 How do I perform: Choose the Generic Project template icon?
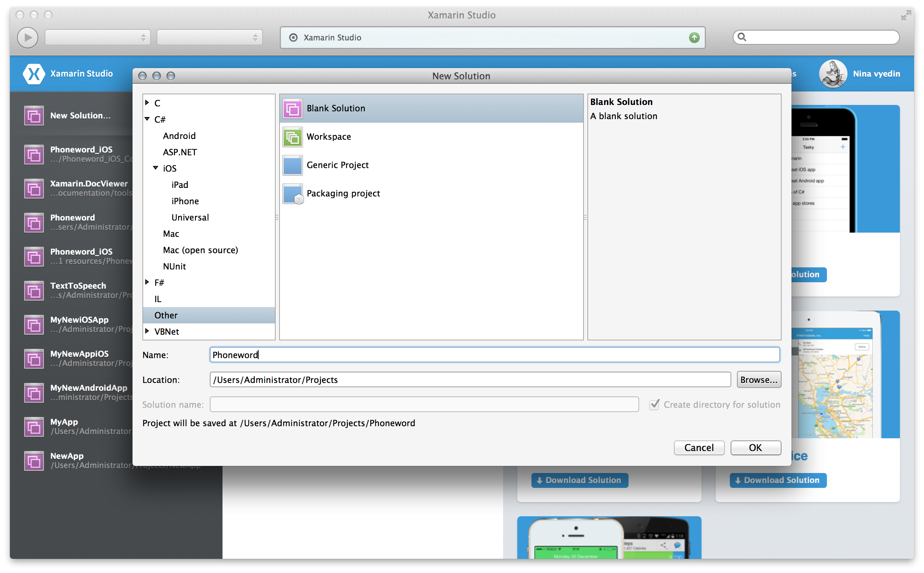pos(292,165)
